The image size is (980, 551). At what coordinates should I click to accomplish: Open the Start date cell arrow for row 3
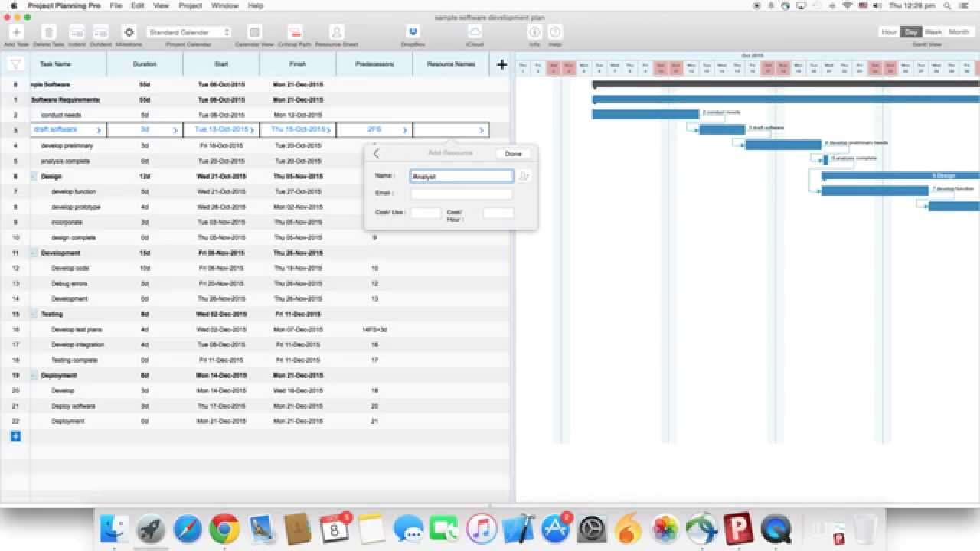coord(252,130)
